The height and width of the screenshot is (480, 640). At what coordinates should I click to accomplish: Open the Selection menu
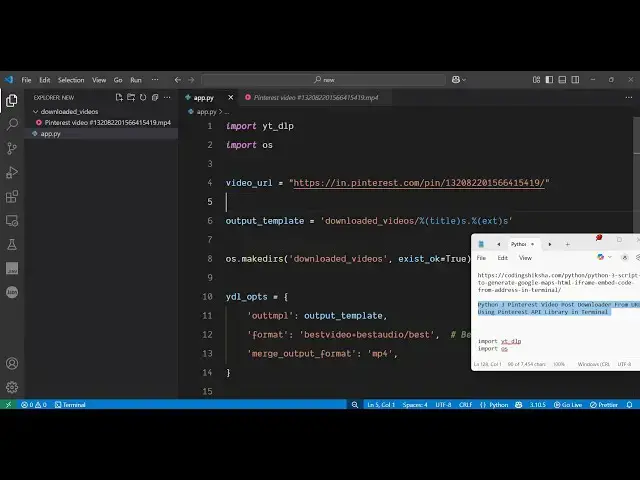[71, 80]
